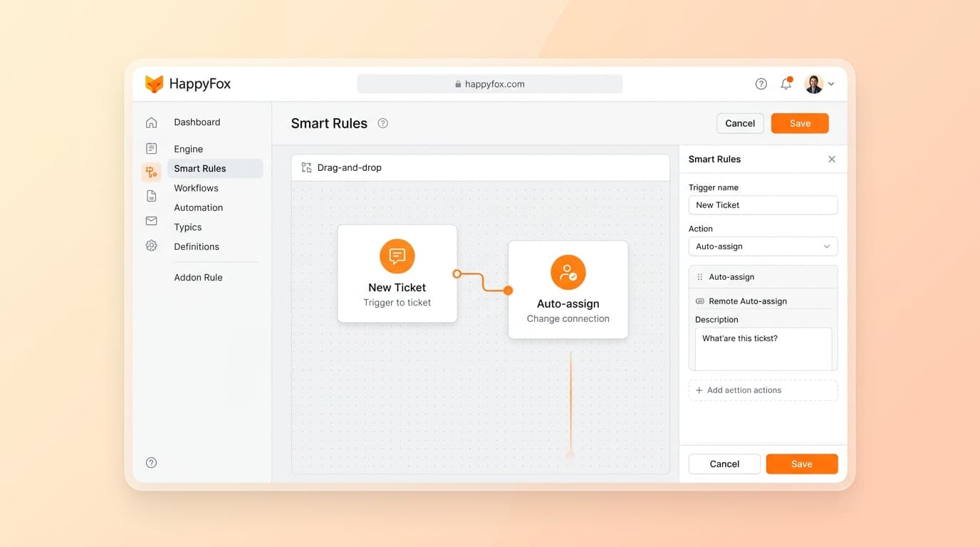Viewport: 980px width, 547px height.
Task: Open the Action Auto-assign dropdown
Action: (763, 246)
